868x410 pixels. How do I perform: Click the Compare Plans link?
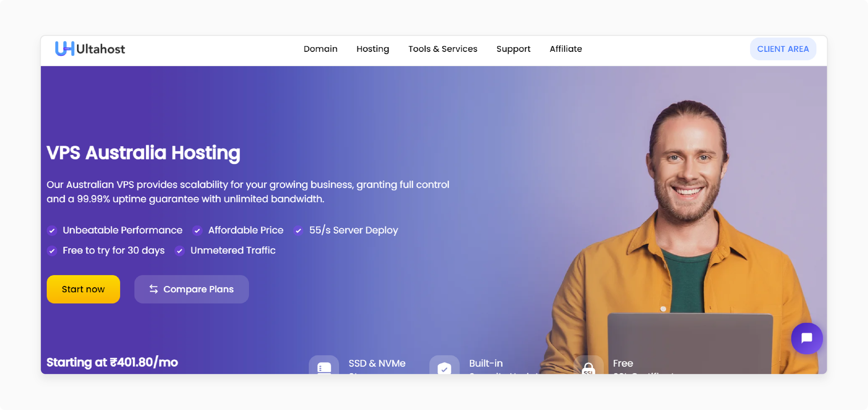tap(191, 289)
